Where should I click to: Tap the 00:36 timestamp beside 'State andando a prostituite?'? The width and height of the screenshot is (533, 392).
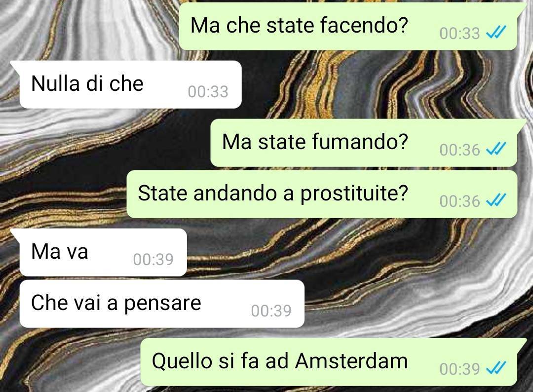[459, 201]
